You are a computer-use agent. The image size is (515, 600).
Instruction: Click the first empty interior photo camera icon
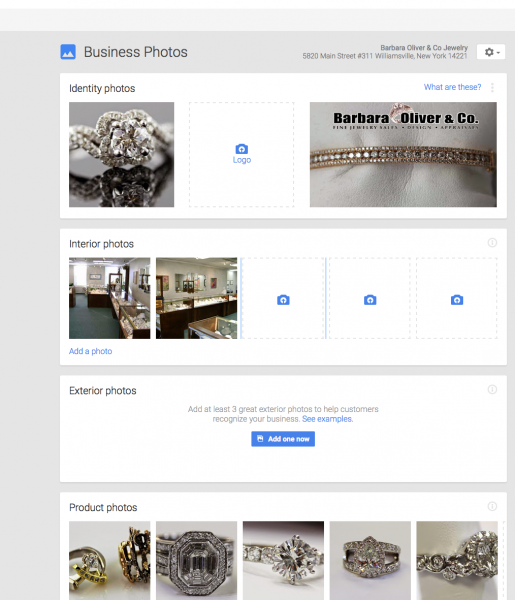283,300
